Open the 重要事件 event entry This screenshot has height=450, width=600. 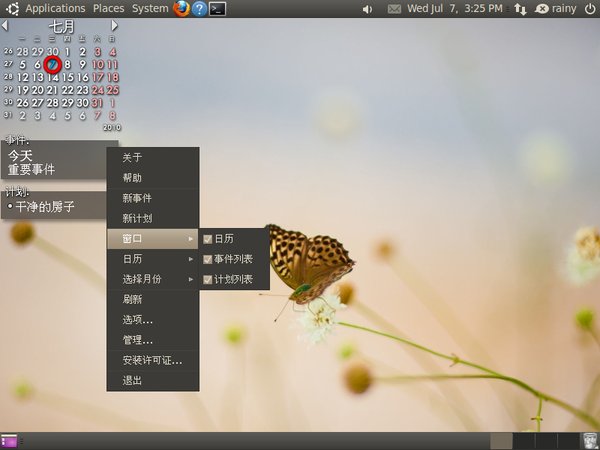pyautogui.click(x=31, y=170)
